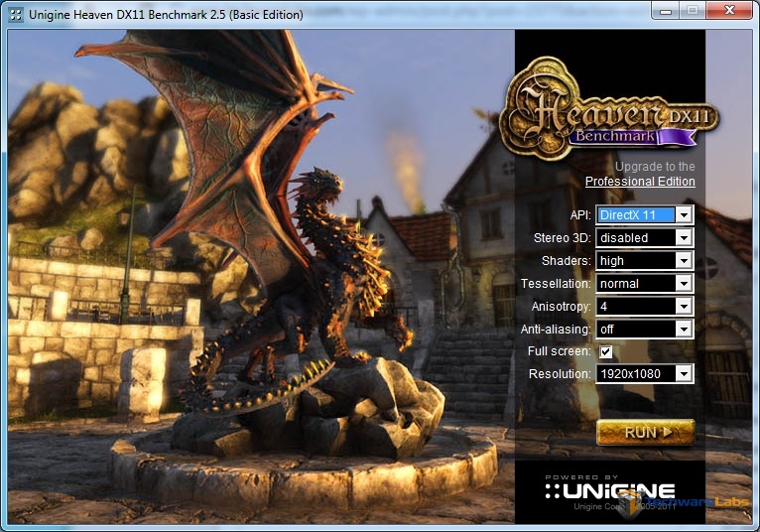Click the 'Anisotropy:' label
This screenshot has width=760, height=532.
[561, 307]
